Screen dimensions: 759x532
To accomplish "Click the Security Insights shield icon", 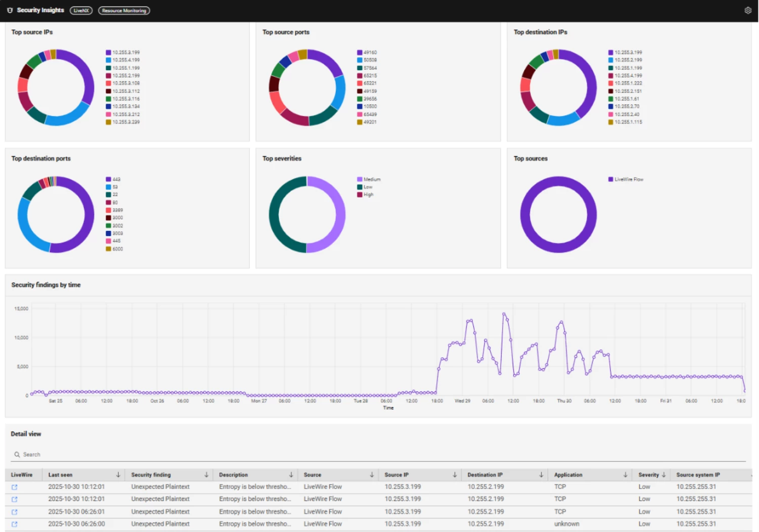I will 10,10.
